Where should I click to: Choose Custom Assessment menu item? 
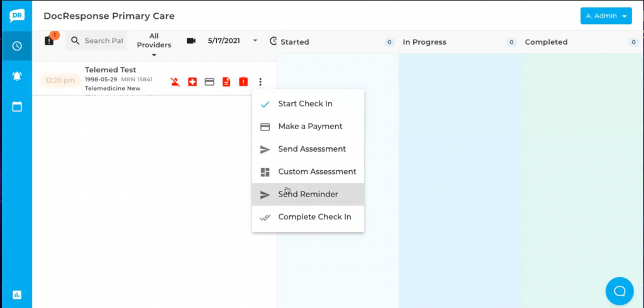click(308, 172)
